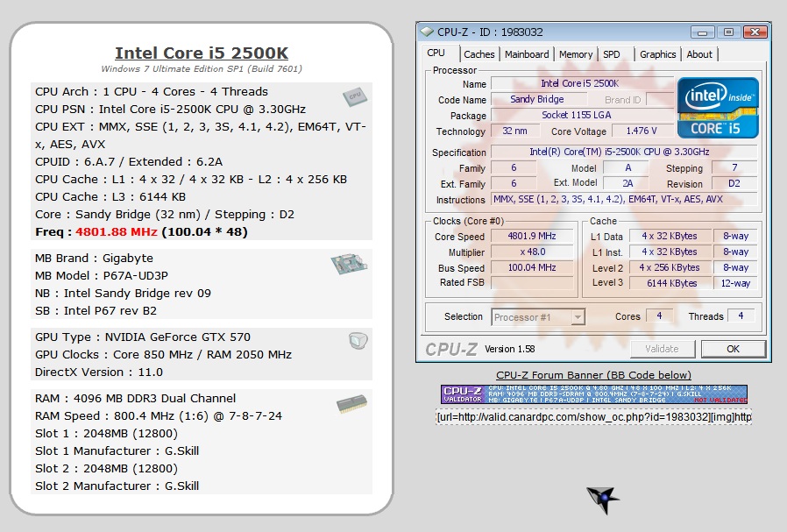Click the Core Speed 4801.9 MHz value
The height and width of the screenshot is (532, 787).
pos(532,236)
